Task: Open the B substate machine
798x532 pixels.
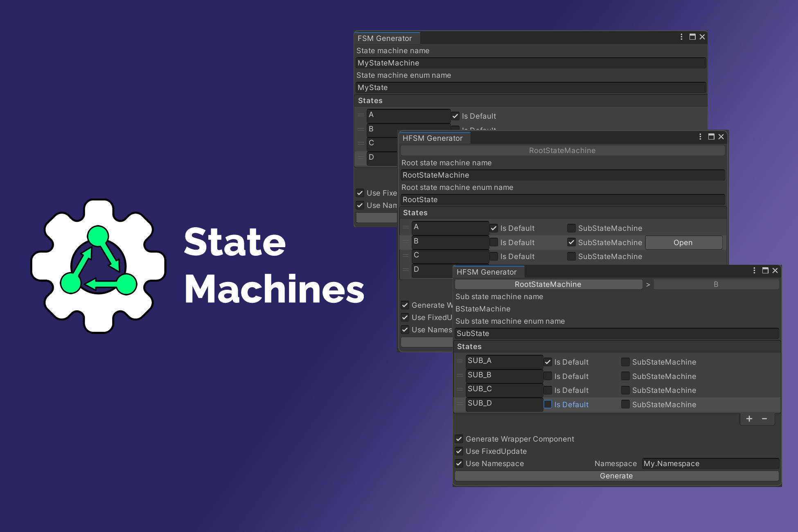Action: click(683, 242)
